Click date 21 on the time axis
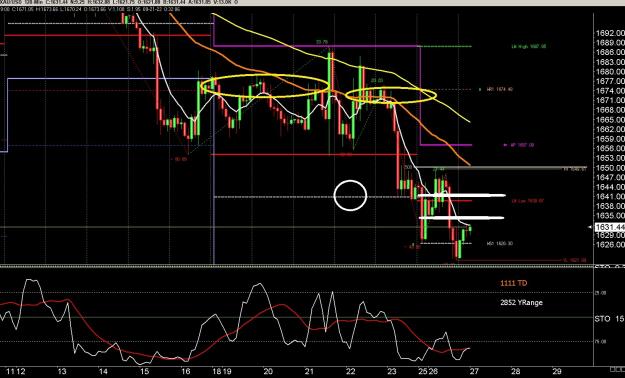 coord(309,372)
